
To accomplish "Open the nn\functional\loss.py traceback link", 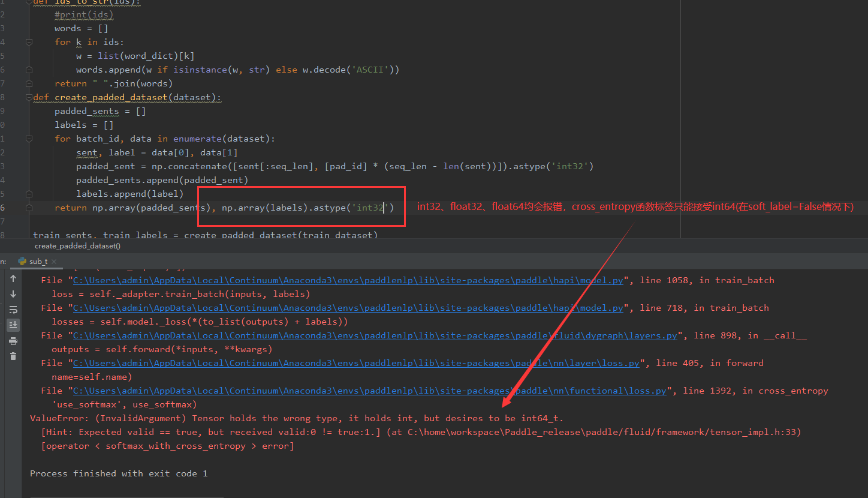I will click(370, 391).
